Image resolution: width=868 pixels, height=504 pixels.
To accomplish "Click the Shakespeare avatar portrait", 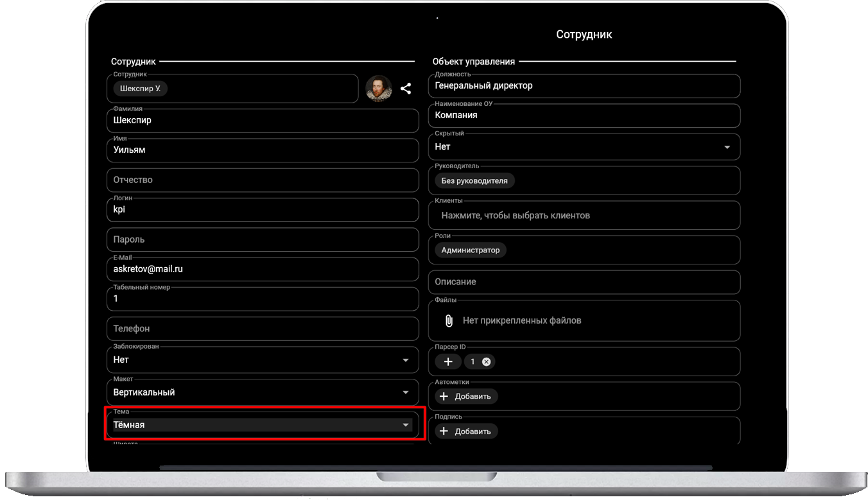I will coord(379,89).
